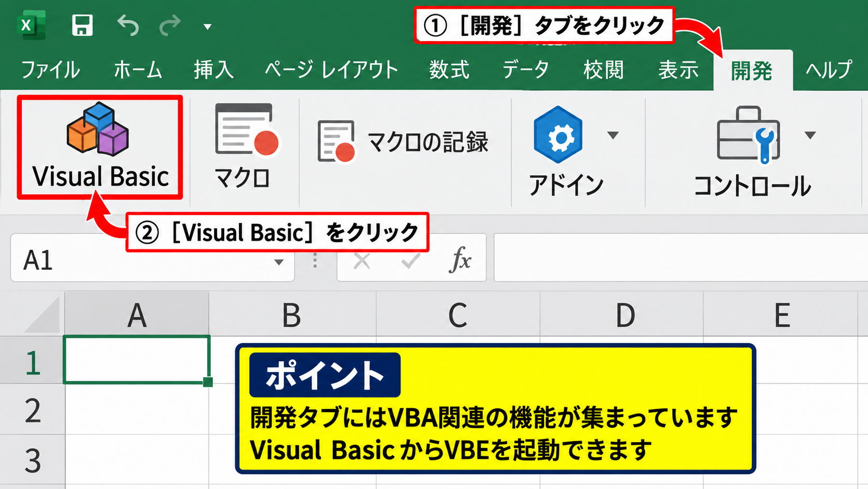Redo the last undone action
This screenshot has width=868, height=489.
[x=170, y=25]
